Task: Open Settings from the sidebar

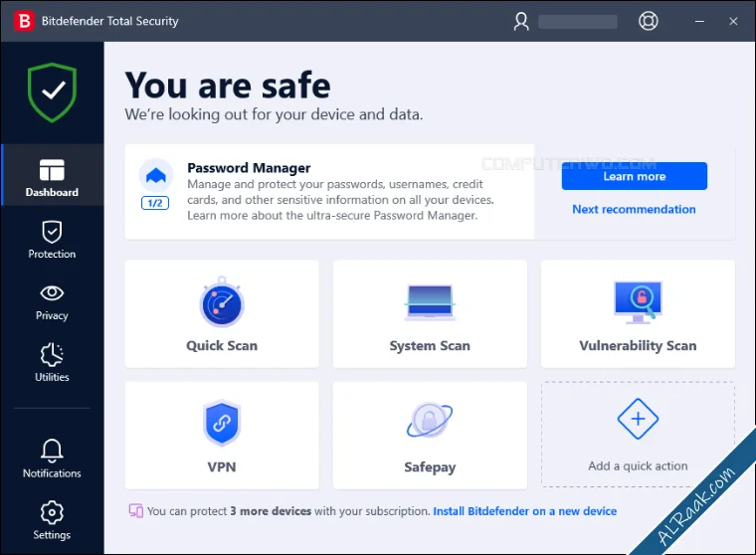Action: click(52, 521)
